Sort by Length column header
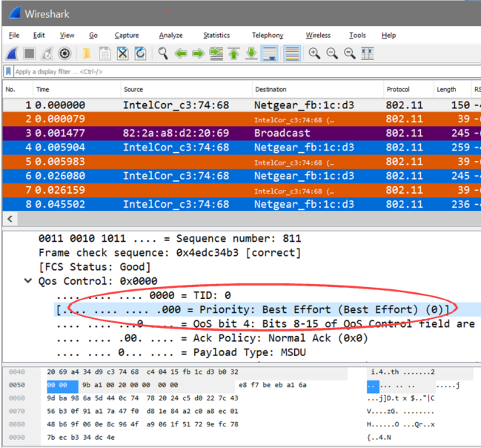 point(452,89)
